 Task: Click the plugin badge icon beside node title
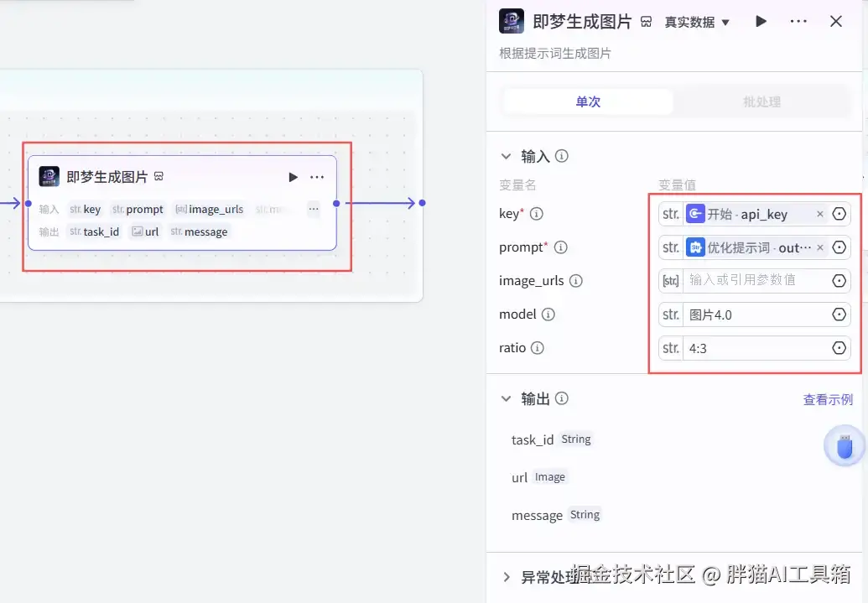tap(159, 177)
